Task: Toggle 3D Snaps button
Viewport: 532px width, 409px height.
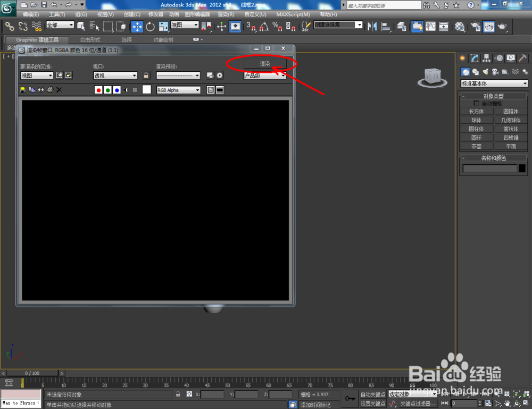Action: pos(251,26)
